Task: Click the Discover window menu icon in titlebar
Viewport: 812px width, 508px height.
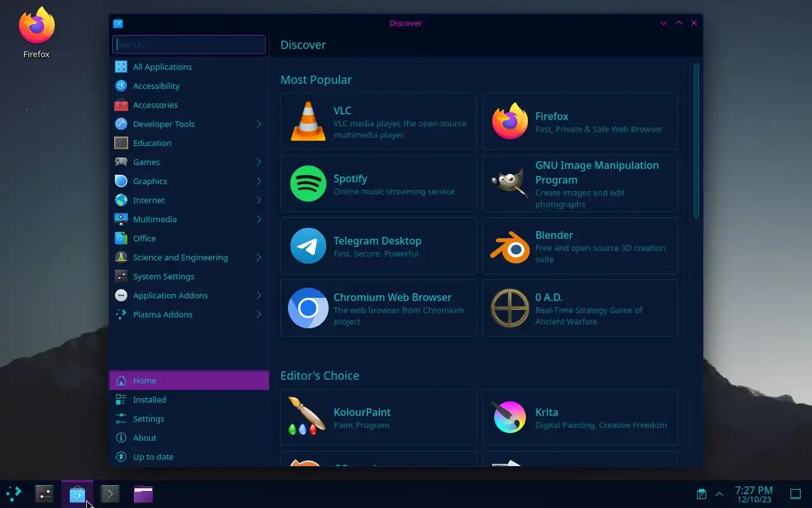Action: [118, 23]
